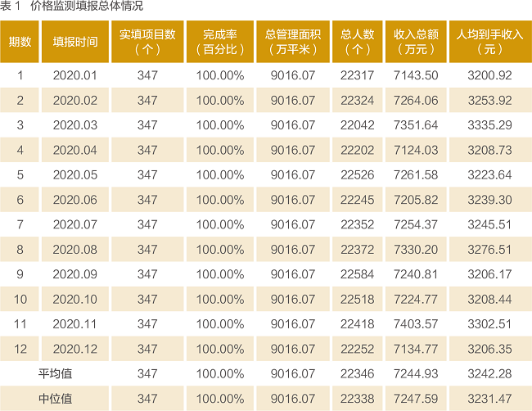Select the 填报时间 column header
Image resolution: width=532 pixels, height=411 pixels.
(74, 42)
